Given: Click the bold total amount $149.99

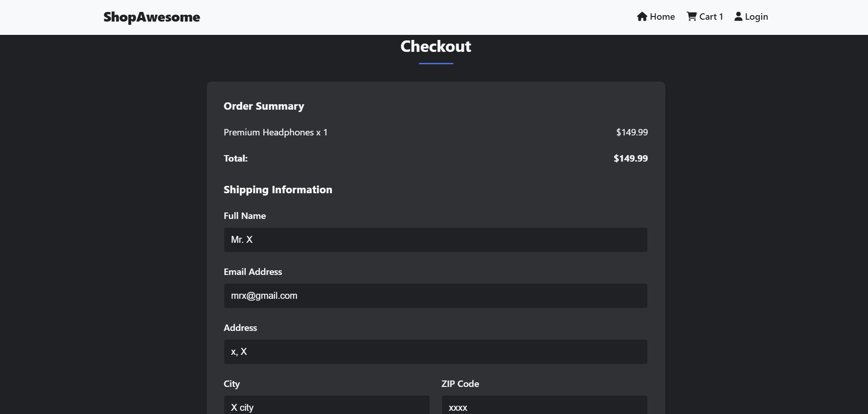Looking at the screenshot, I should [x=630, y=158].
